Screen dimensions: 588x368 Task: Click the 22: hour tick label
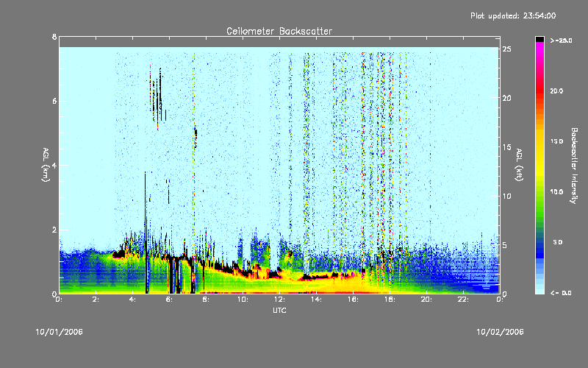463,300
